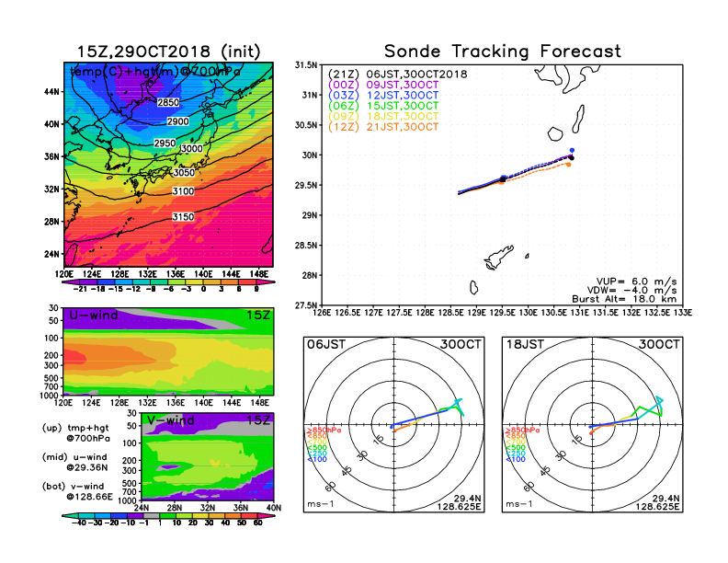Click the '126E' longitude label on the track map

(322, 313)
